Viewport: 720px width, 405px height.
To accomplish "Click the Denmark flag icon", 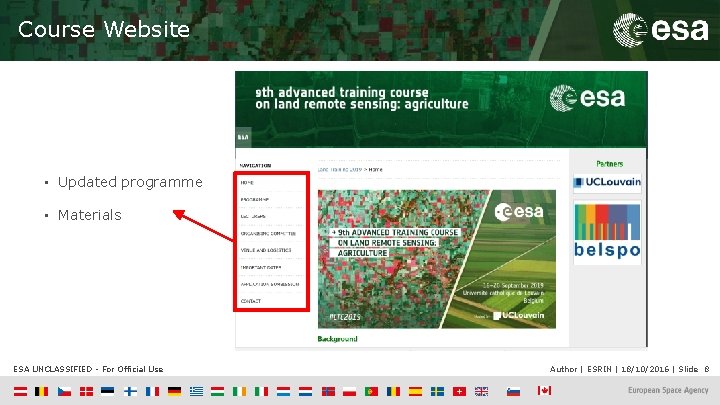I will coord(86,391).
